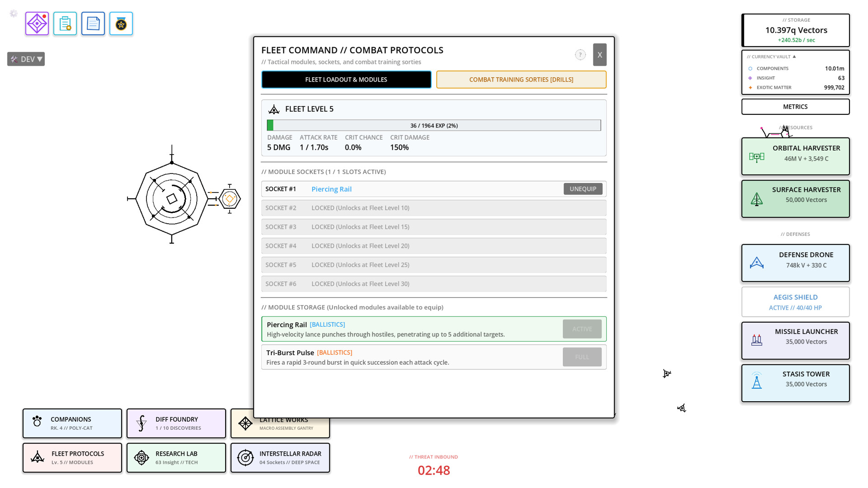Click the Components currency row
Screen dimensions: 868x488
coord(796,69)
